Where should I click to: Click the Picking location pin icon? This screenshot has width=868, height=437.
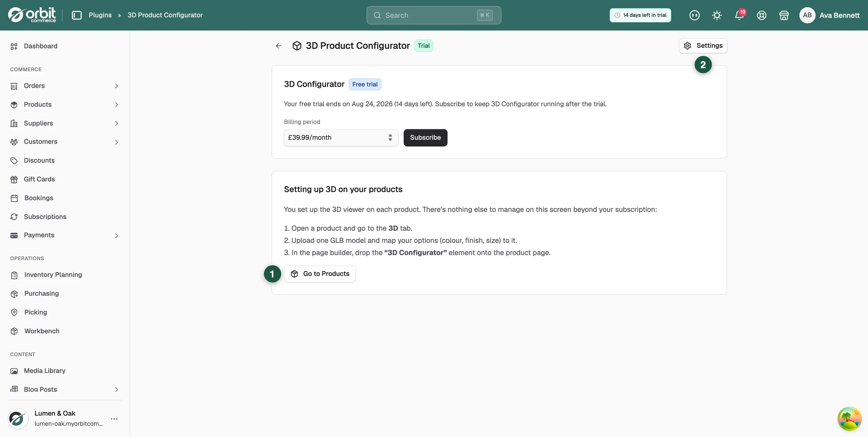point(14,312)
